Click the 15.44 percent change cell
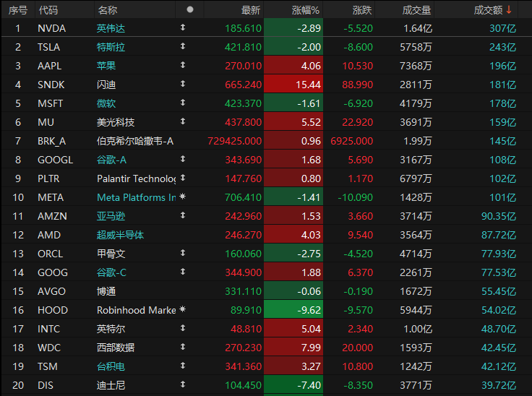Viewport: 532px width, 396px height. tap(293, 85)
